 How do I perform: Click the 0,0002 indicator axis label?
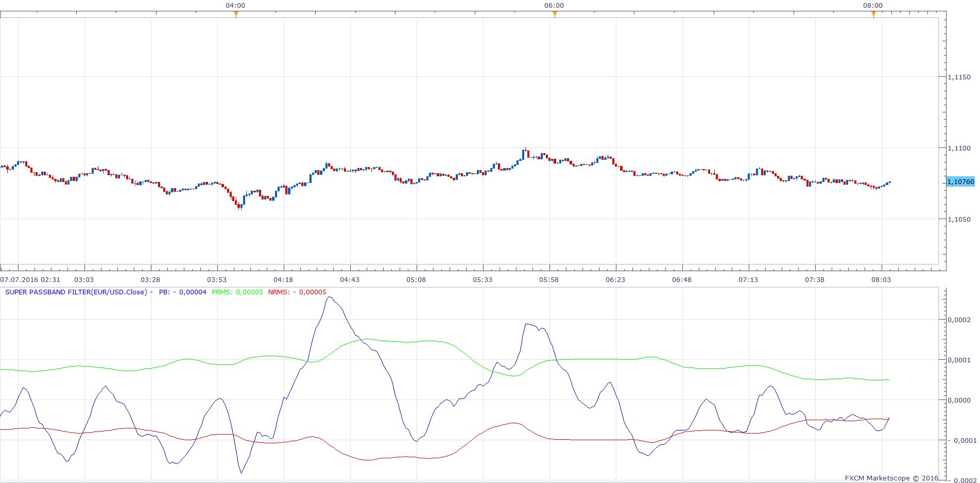[x=959, y=320]
